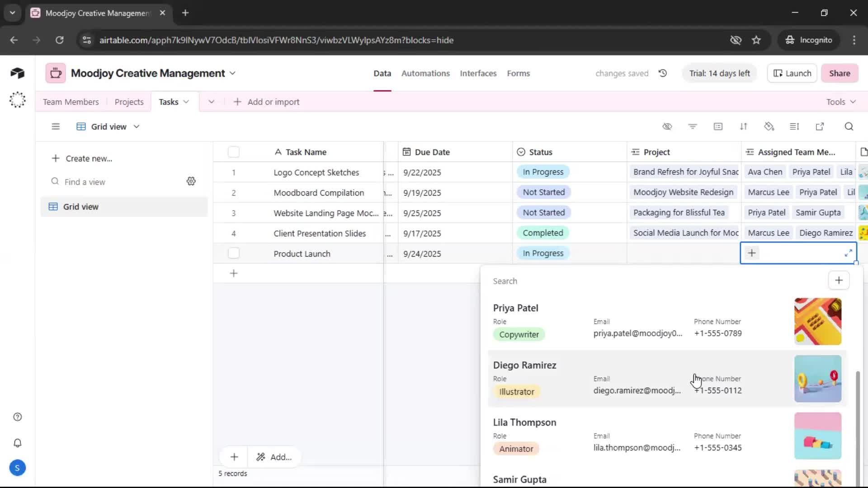Viewport: 868px width, 488px height.
Task: Open the Airtable home logo icon
Action: (x=17, y=73)
